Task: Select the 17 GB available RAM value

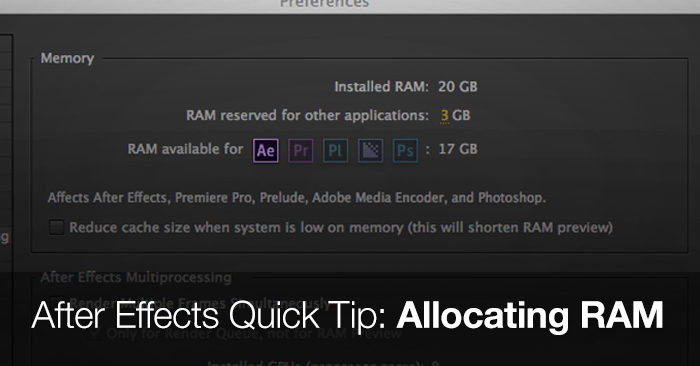Action: click(x=458, y=149)
